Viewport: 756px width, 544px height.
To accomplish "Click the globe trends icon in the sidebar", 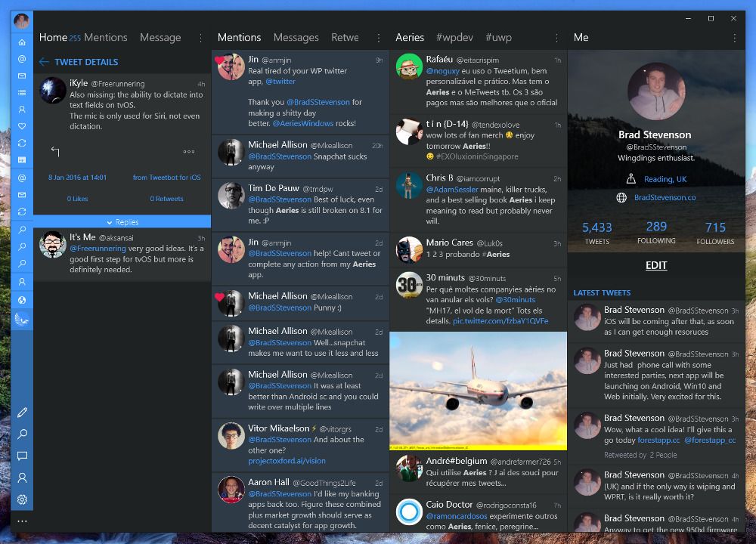I will coord(22,301).
